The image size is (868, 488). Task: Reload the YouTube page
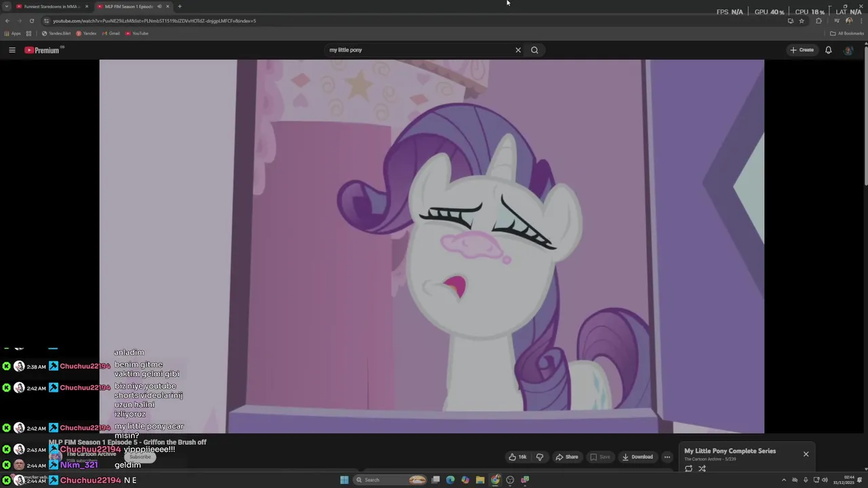[31, 21]
